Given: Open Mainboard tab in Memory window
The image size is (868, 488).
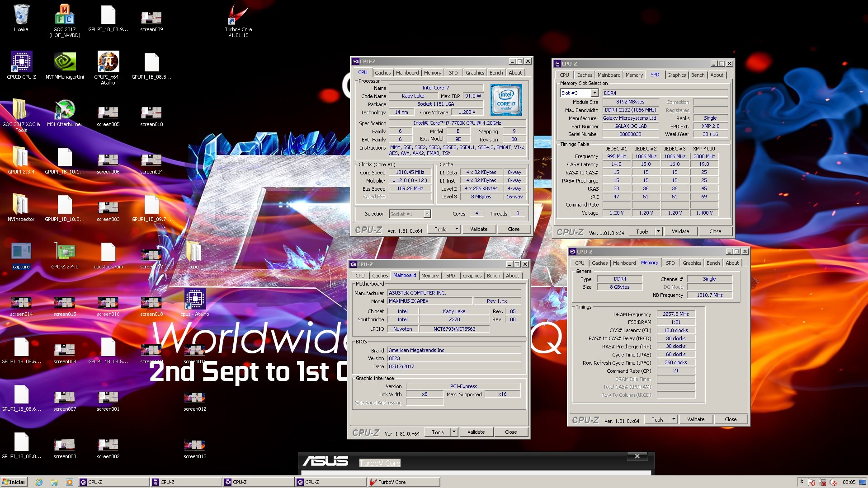Looking at the screenshot, I should pyautogui.click(x=624, y=263).
